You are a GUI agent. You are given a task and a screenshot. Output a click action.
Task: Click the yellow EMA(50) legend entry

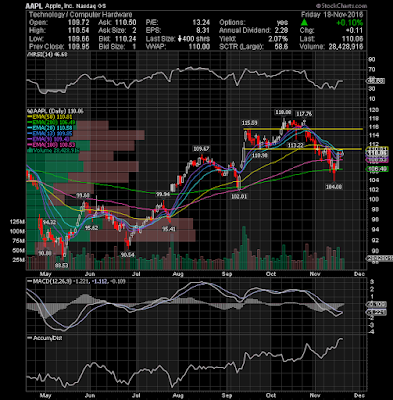click(51, 117)
